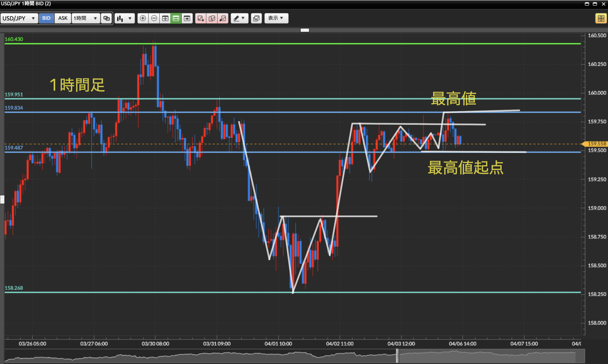Image resolution: width=608 pixels, height=364 pixels.
Task: Click the scroll-to-latest arrow icon
Action: point(187,18)
